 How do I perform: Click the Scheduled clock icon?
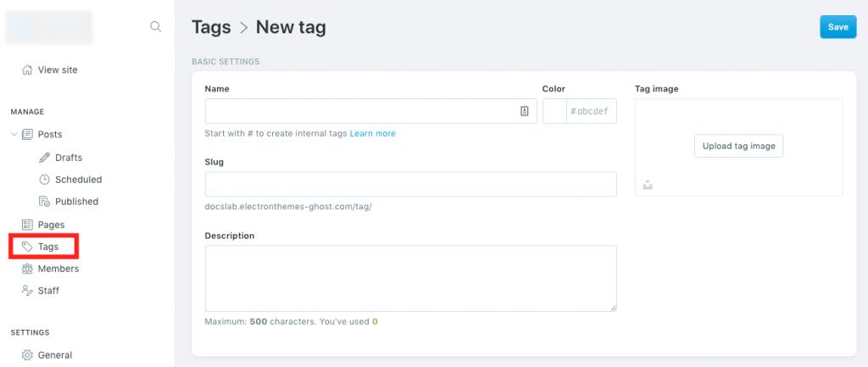coord(45,180)
